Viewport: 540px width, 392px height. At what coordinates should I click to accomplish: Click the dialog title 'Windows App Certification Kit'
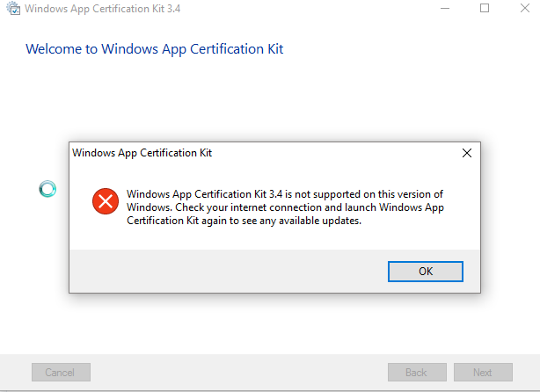142,153
